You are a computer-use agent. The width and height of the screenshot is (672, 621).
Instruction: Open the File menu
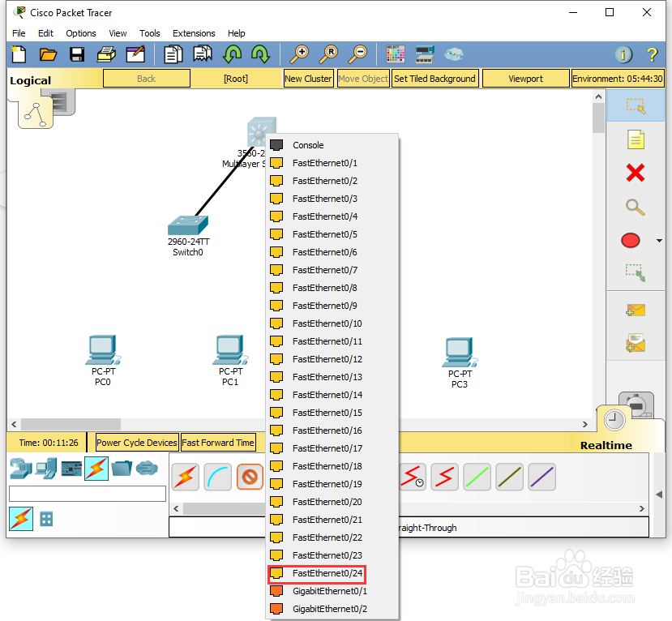(x=19, y=33)
